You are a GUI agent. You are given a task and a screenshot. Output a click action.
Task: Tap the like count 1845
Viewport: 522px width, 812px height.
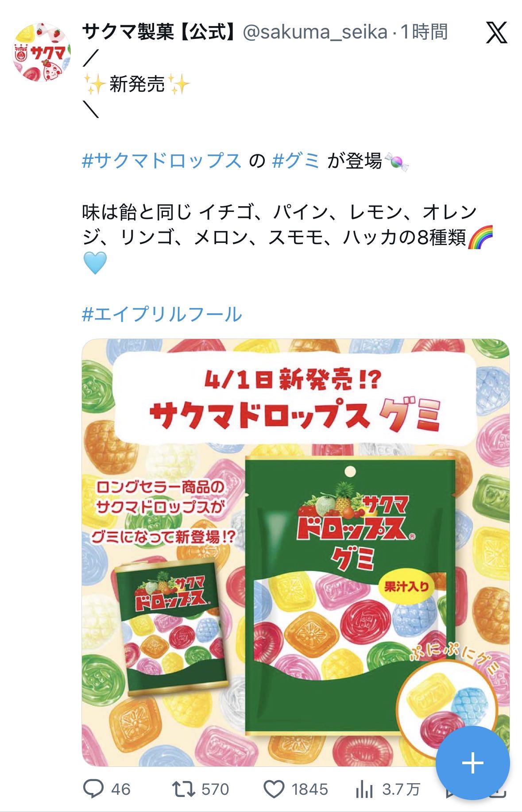pyautogui.click(x=309, y=789)
